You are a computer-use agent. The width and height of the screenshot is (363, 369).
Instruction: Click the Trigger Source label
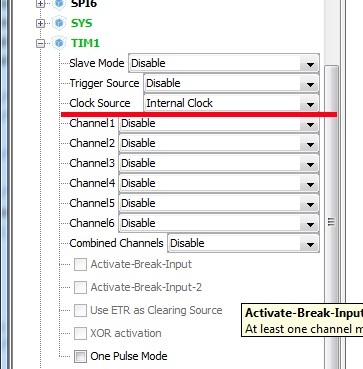(x=104, y=83)
